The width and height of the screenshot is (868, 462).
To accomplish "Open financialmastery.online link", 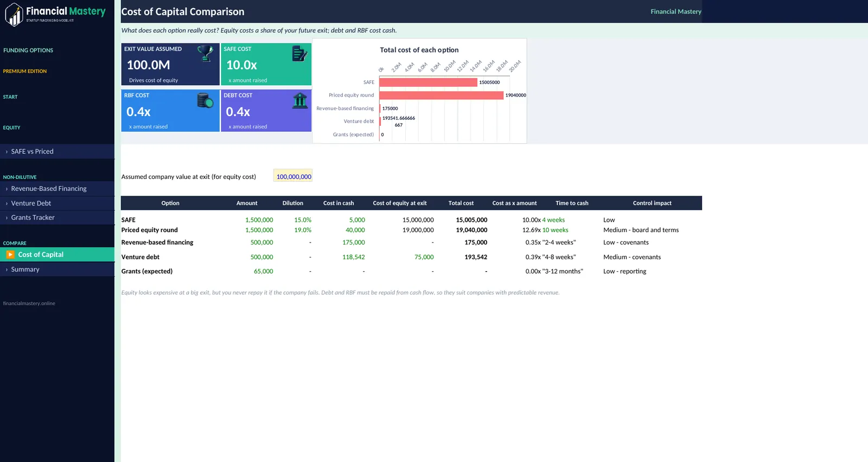I will [x=29, y=304].
